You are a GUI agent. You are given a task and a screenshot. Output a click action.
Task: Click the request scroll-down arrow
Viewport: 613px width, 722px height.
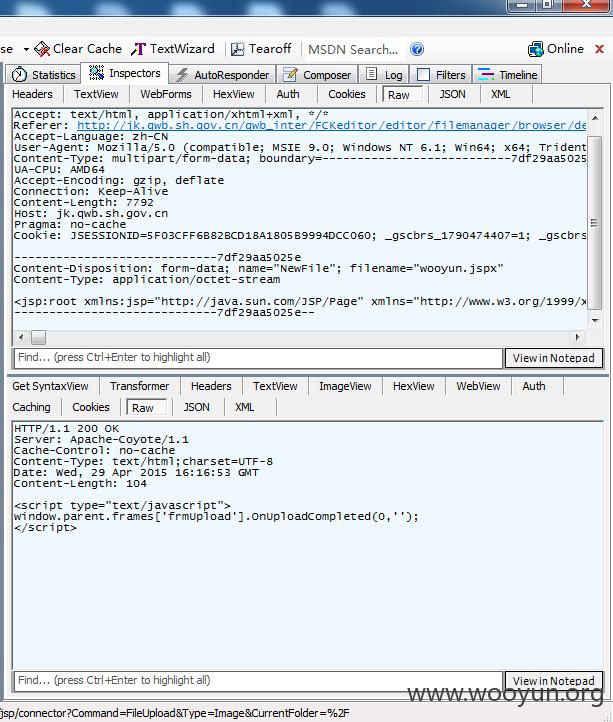(x=595, y=320)
